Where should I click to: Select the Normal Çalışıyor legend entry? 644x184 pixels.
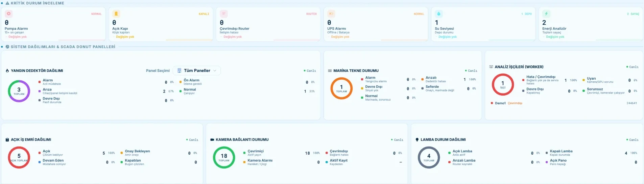point(247,91)
